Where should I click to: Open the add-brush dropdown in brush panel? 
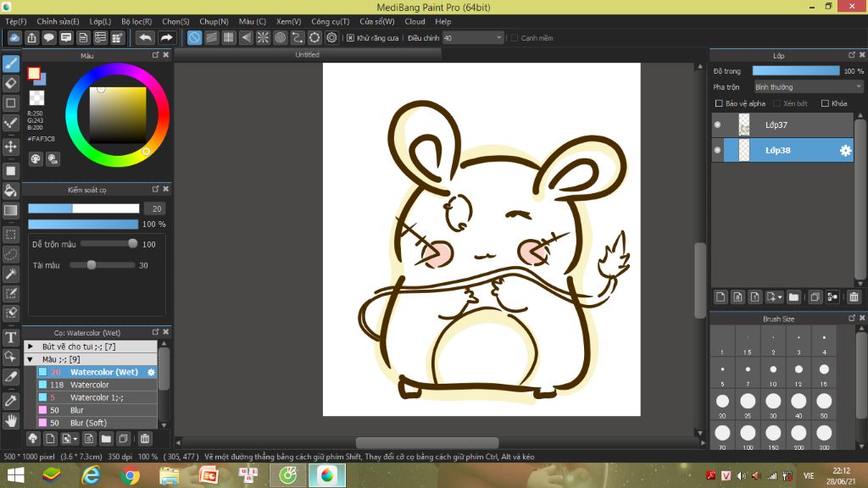pos(70,439)
